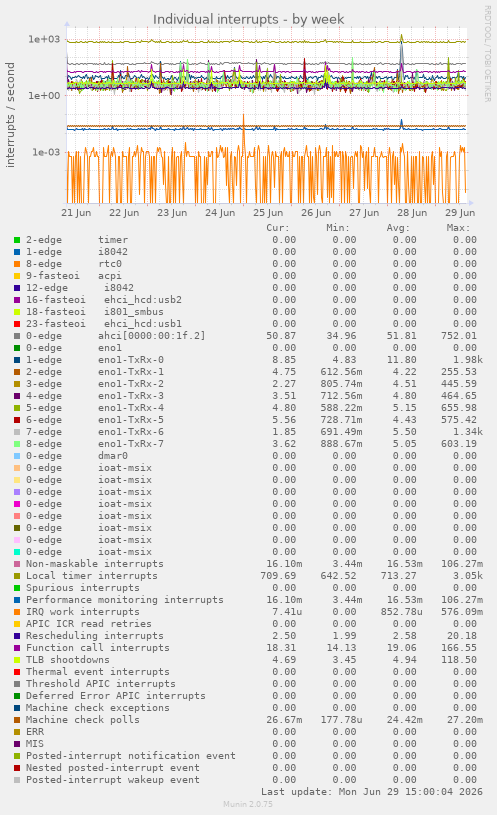
Task: Click the olive swatch beside Local timer interrupts
Action: pos(17,576)
